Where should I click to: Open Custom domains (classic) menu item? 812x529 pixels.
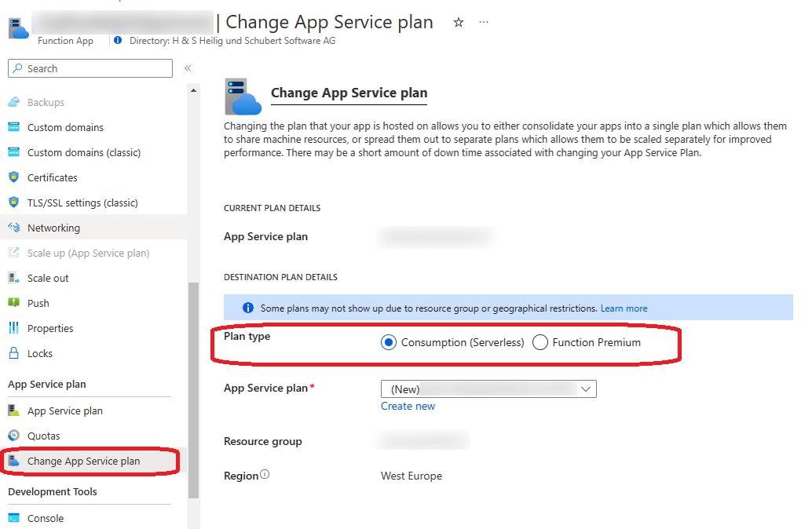click(84, 153)
